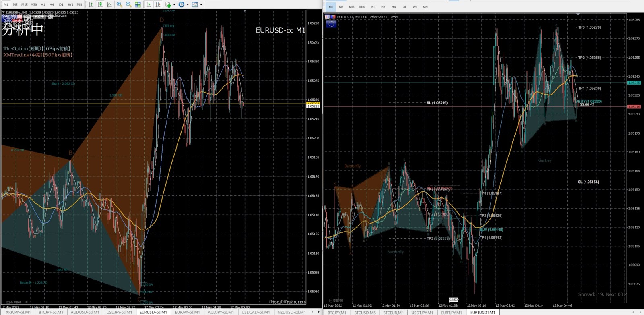Expand the periods dropdown arrow
The image size is (644, 315).
[x=188, y=5]
